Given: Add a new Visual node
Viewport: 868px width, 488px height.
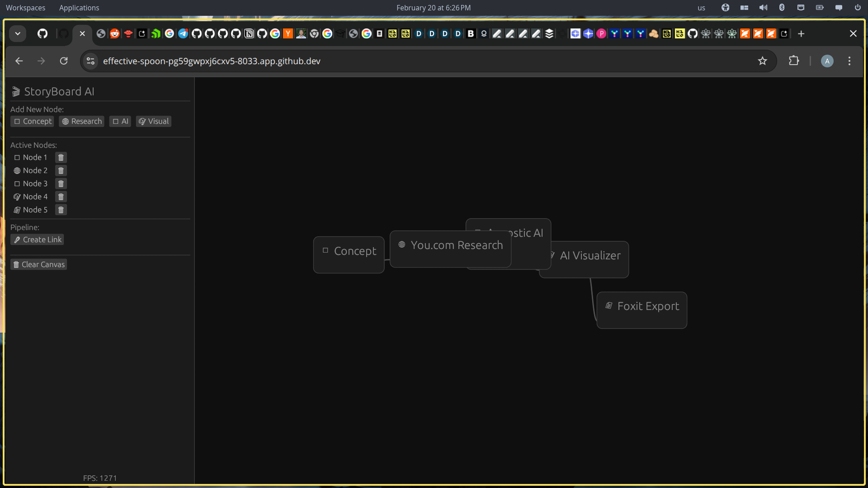Looking at the screenshot, I should click(154, 121).
